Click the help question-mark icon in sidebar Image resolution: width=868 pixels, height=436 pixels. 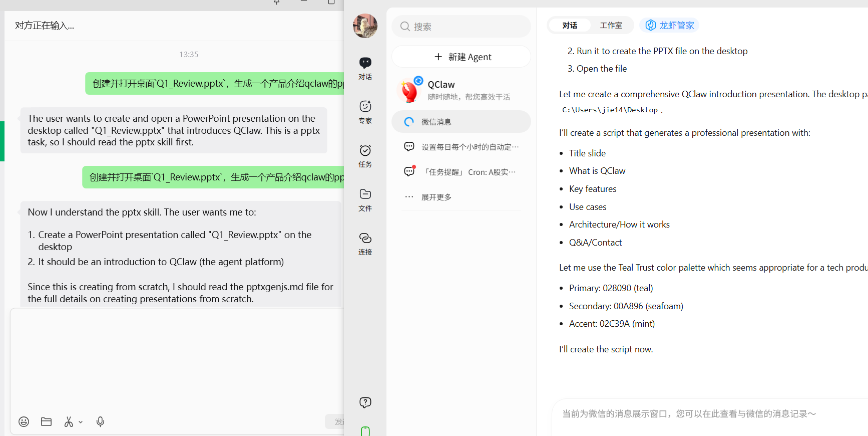(365, 402)
